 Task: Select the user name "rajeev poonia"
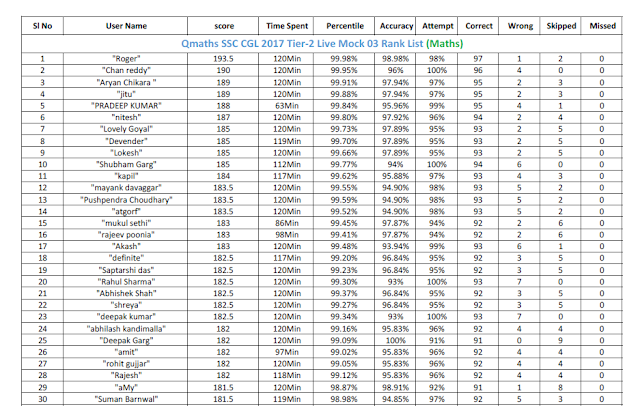[126, 235]
